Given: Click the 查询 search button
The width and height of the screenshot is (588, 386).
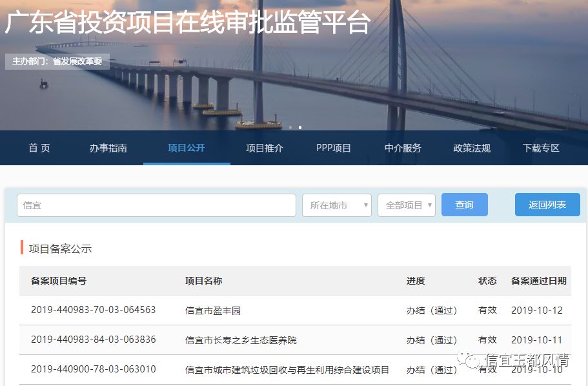Looking at the screenshot, I should [x=464, y=204].
